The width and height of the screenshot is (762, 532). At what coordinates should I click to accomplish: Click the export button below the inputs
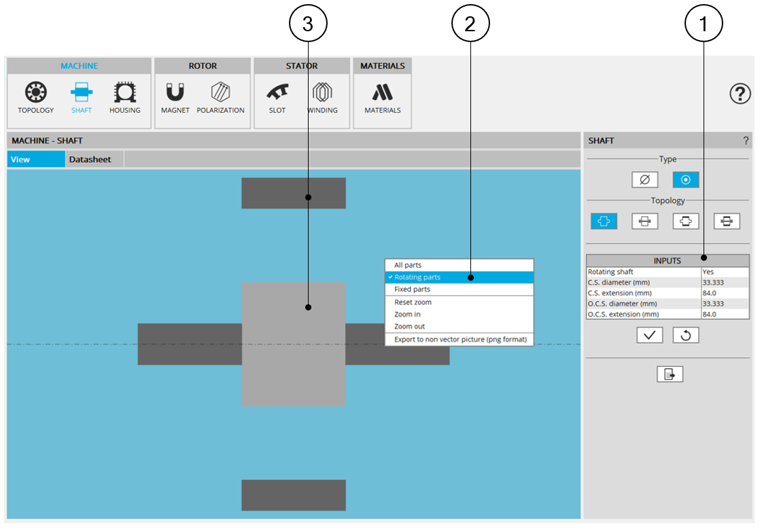(x=669, y=374)
